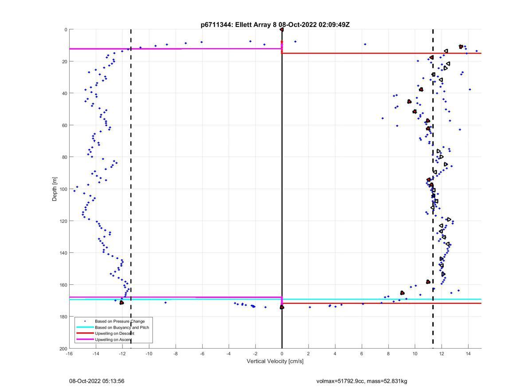
Task: Click depth axis tick label '20'
Action: [65, 62]
